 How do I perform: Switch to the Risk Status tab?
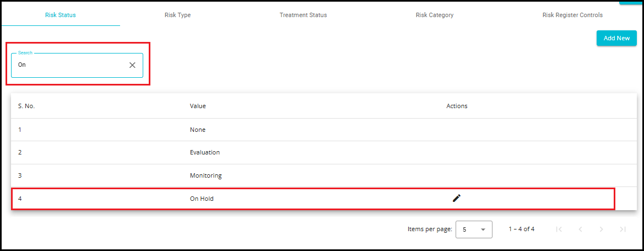point(61,15)
